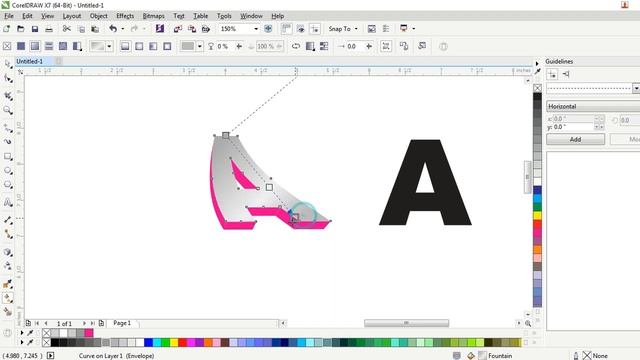Click the pink swatch in document palette
Image resolution: width=640 pixels, height=360 pixels.
point(89,333)
